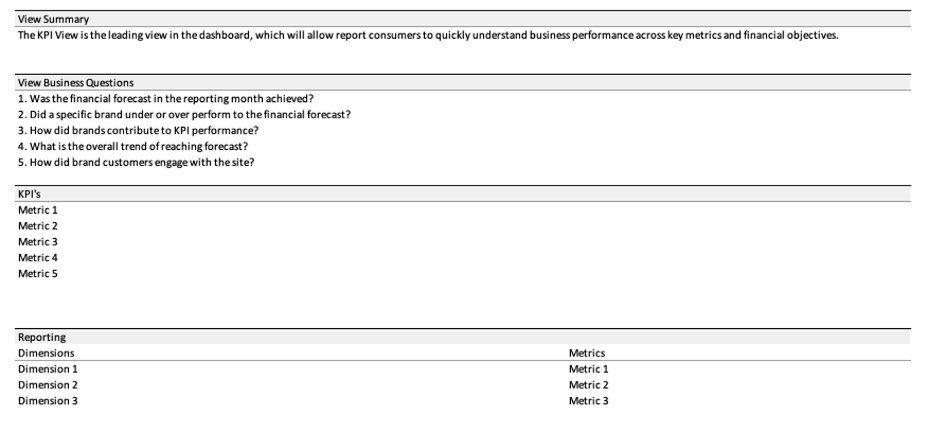The height and width of the screenshot is (430, 936).
Task: Click the Metrics column header under Reporting
Action: coord(587,353)
